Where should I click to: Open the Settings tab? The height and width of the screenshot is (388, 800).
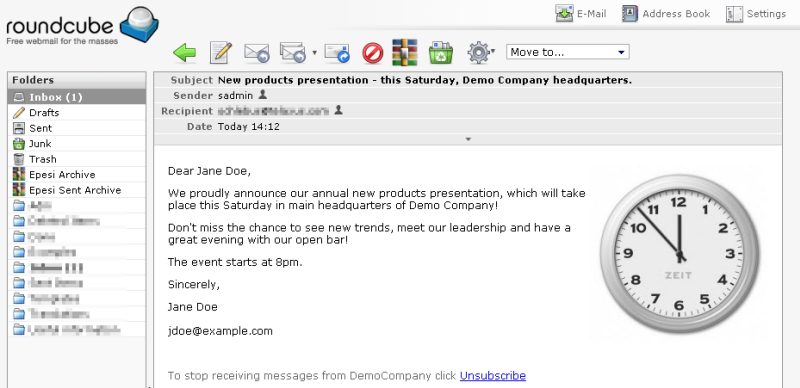tap(756, 14)
